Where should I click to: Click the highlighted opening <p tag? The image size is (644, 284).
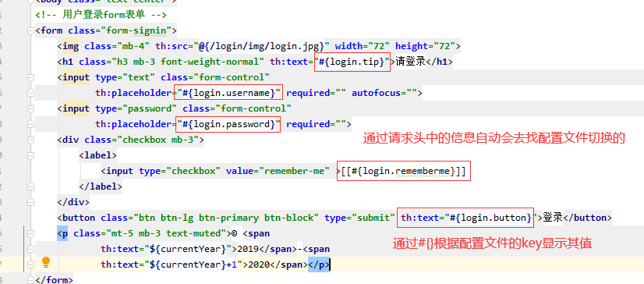(x=62, y=233)
